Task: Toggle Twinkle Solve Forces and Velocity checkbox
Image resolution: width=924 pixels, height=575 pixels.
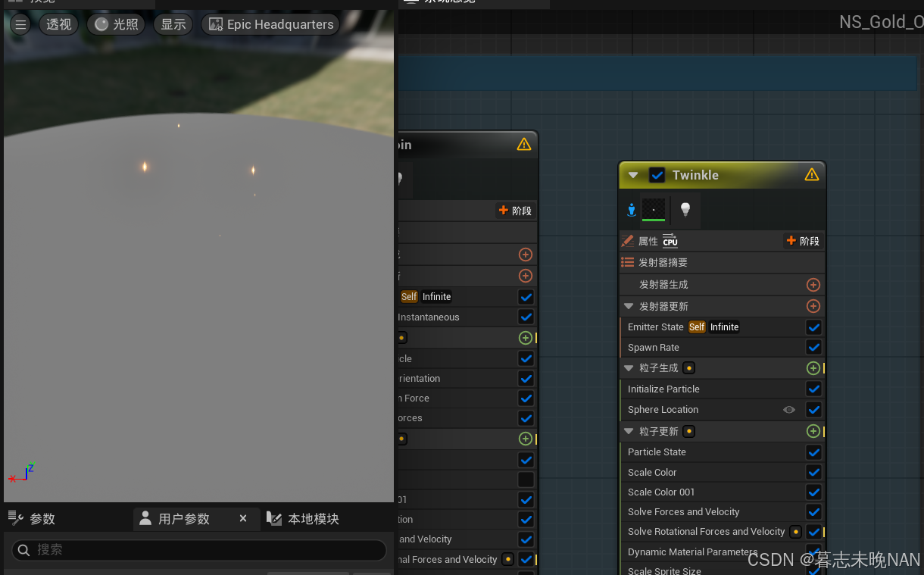Action: tap(813, 512)
